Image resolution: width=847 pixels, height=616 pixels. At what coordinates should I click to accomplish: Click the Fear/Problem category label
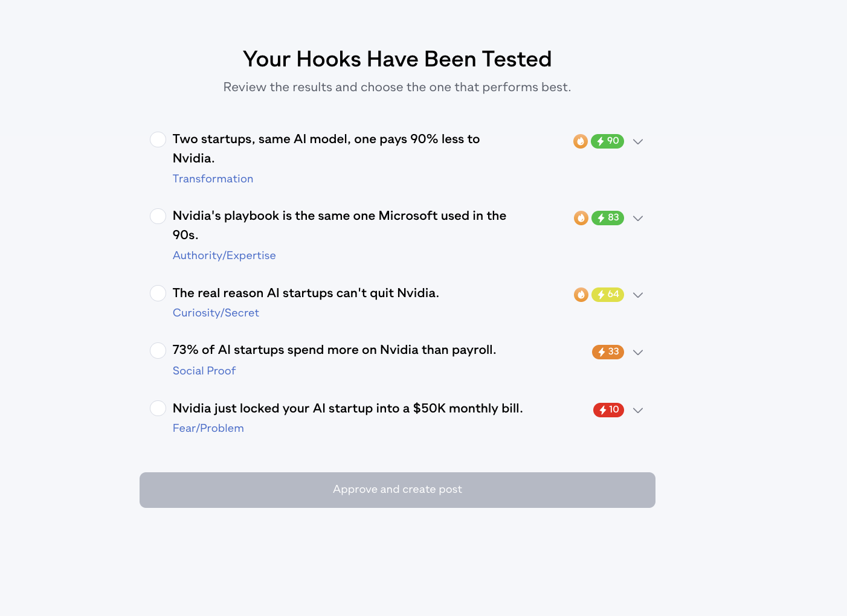(x=208, y=428)
